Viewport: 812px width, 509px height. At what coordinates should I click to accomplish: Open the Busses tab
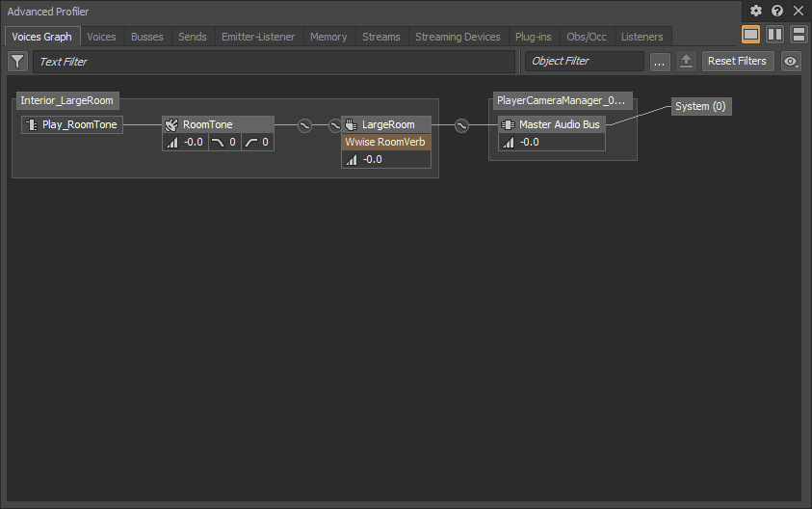147,37
